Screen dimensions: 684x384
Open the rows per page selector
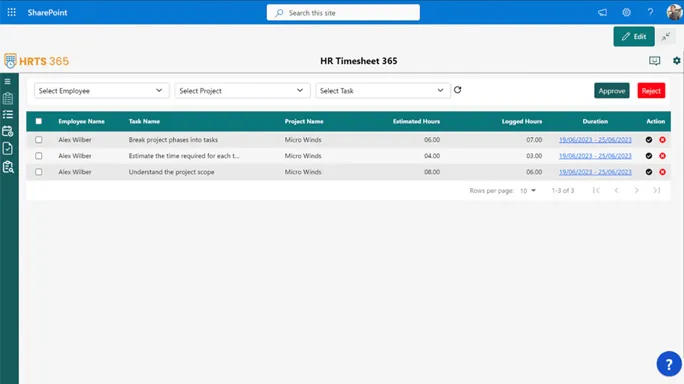click(528, 191)
